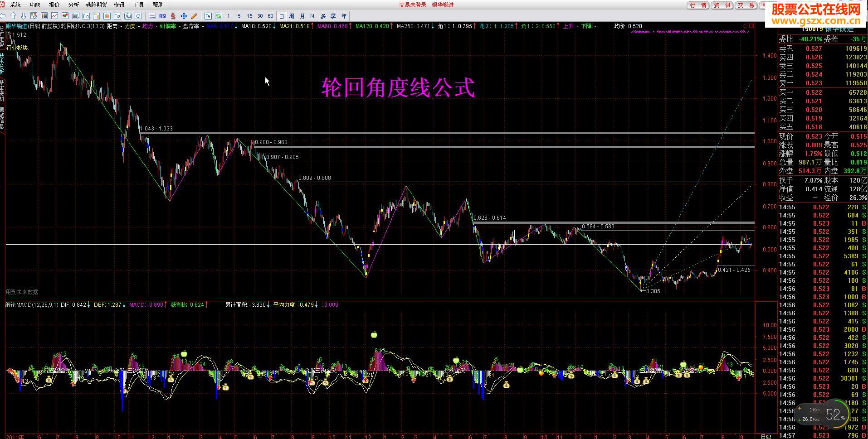
Task: Switch to 60-minute period
Action: 270,16
